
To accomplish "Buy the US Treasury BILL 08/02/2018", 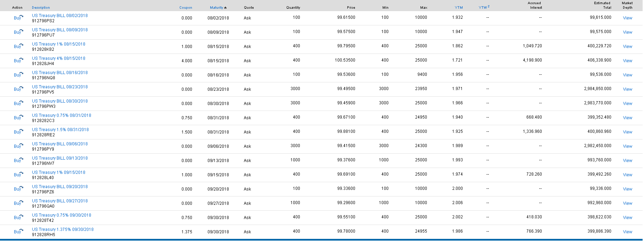I will coord(18,18).
